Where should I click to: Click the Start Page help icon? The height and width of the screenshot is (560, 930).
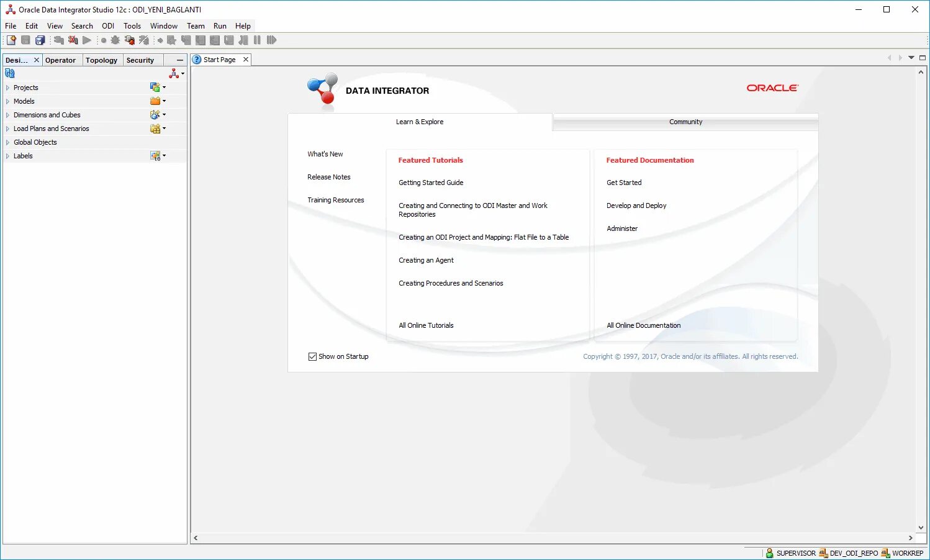point(197,60)
